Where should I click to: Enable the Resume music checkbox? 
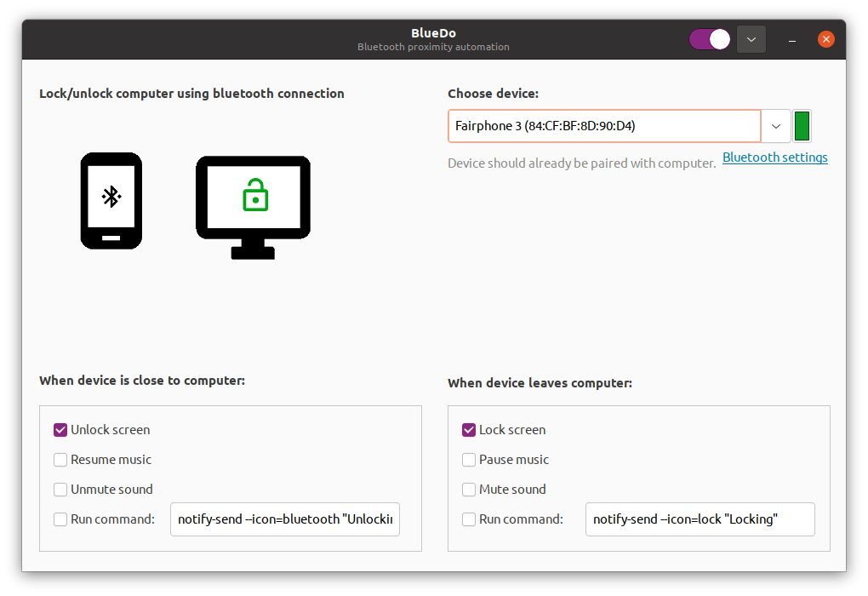tap(60, 460)
